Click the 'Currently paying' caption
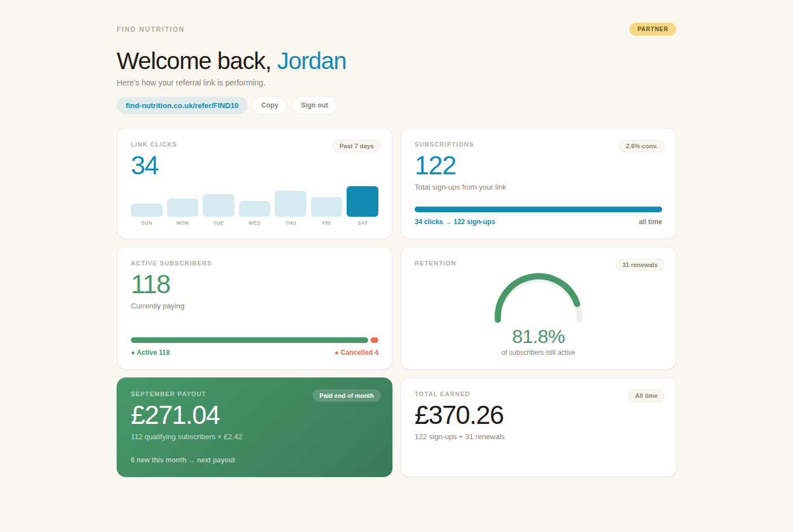The height and width of the screenshot is (532, 793). tap(157, 306)
